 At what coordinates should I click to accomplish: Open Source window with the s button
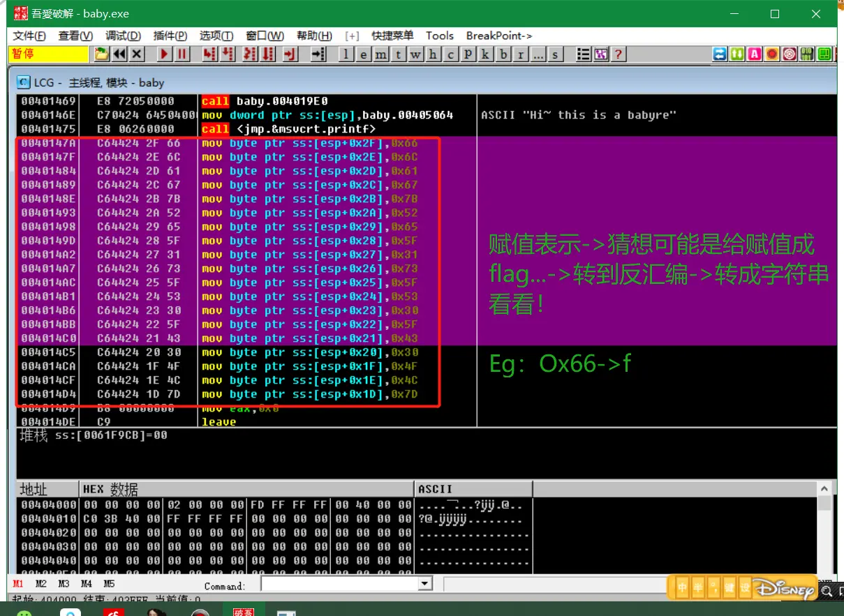556,54
